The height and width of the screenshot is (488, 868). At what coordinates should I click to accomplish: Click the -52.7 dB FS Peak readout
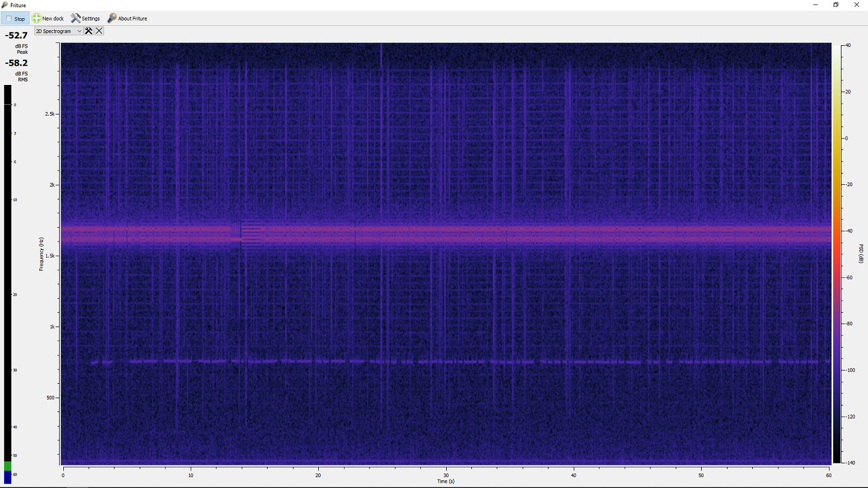click(x=16, y=36)
